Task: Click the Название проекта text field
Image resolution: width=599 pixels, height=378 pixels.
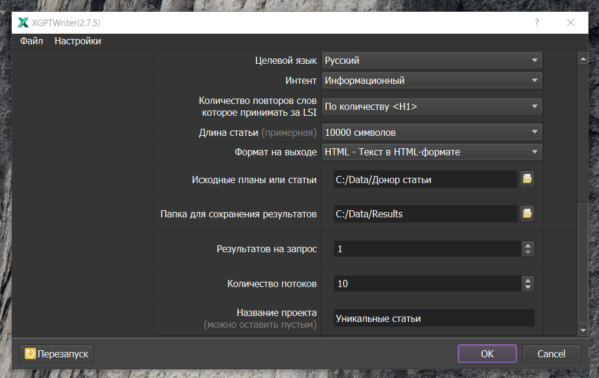Action: 434,318
